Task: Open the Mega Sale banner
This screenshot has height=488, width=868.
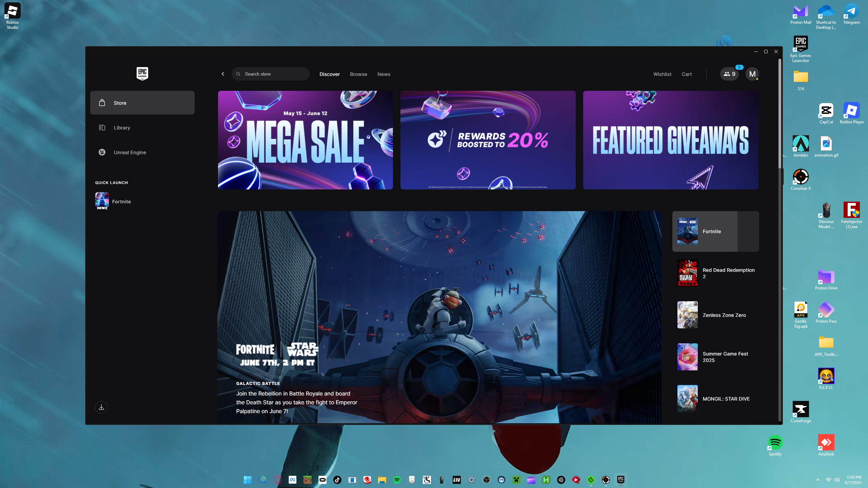Action: [305, 140]
